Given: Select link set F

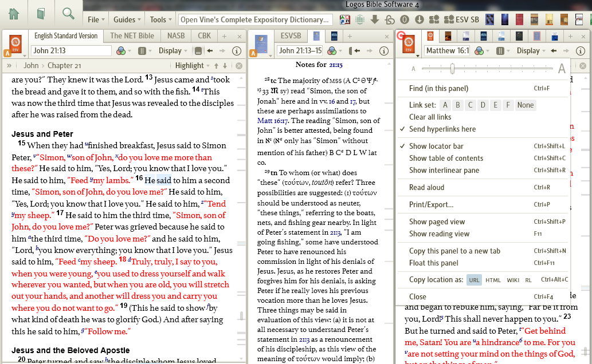Looking at the screenshot, I should pos(508,105).
